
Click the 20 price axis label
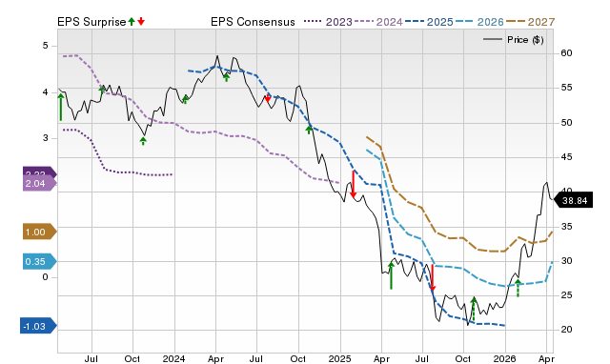tap(566, 330)
